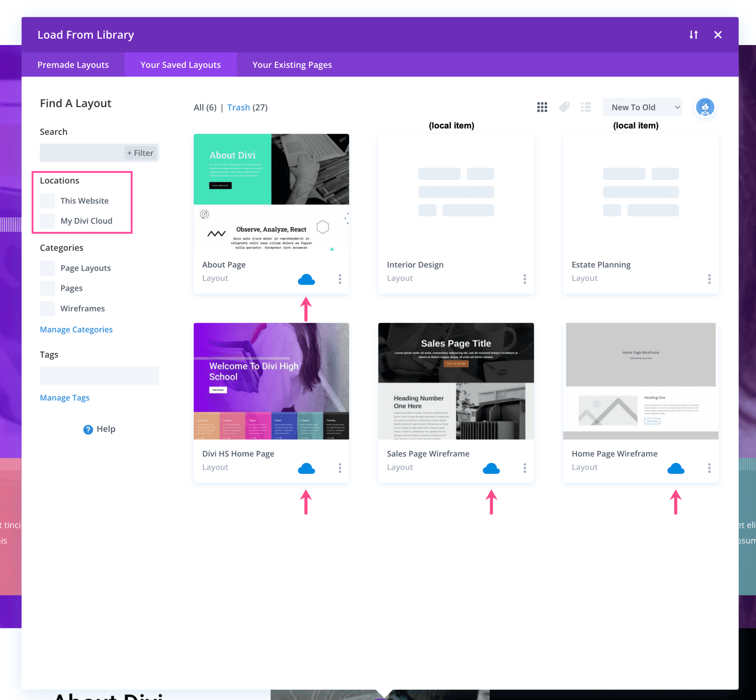Open the Trash items list

(x=238, y=107)
